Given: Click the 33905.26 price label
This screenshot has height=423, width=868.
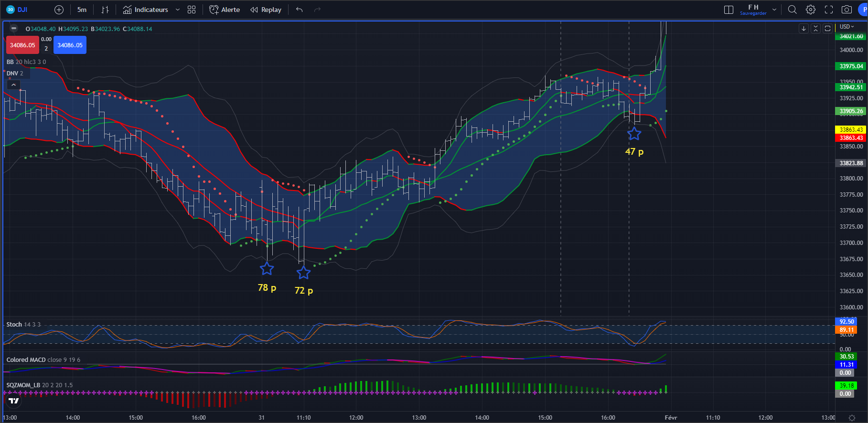Looking at the screenshot, I should pyautogui.click(x=851, y=111).
